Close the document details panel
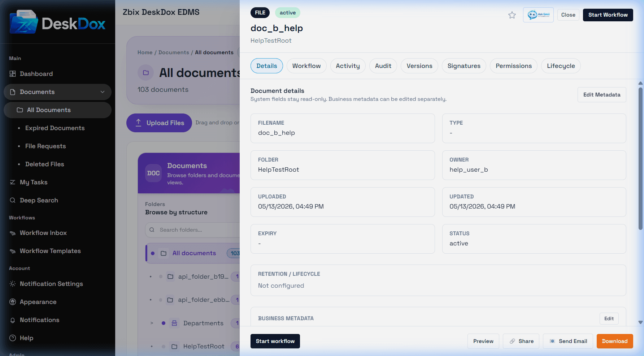 [x=568, y=15]
